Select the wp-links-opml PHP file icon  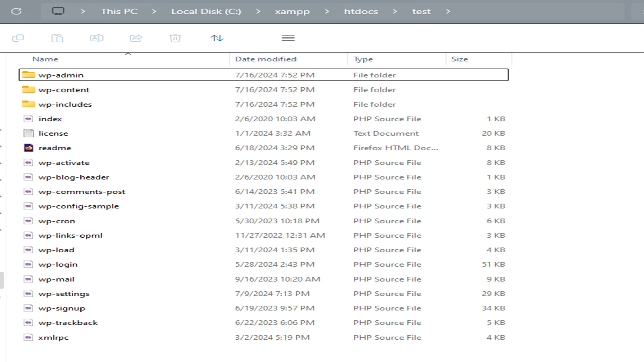29,235
